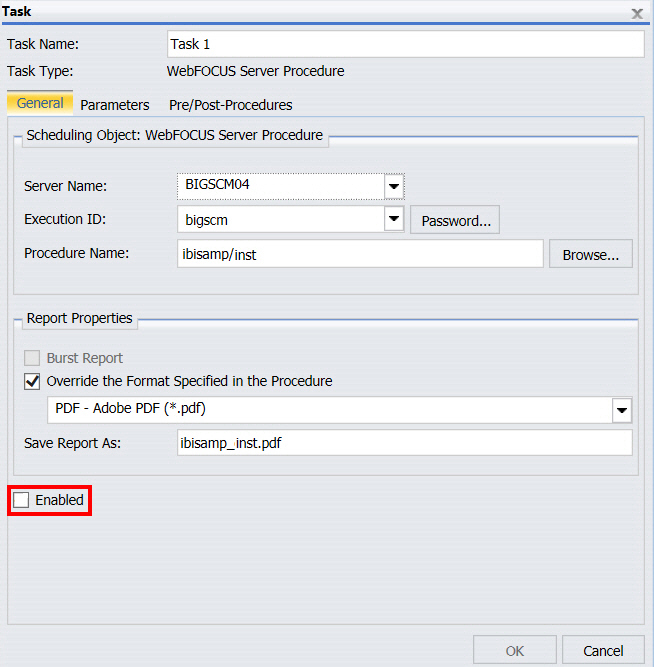Viewport: 654px width, 667px height.
Task: Click the Browse... button
Action: click(x=591, y=254)
